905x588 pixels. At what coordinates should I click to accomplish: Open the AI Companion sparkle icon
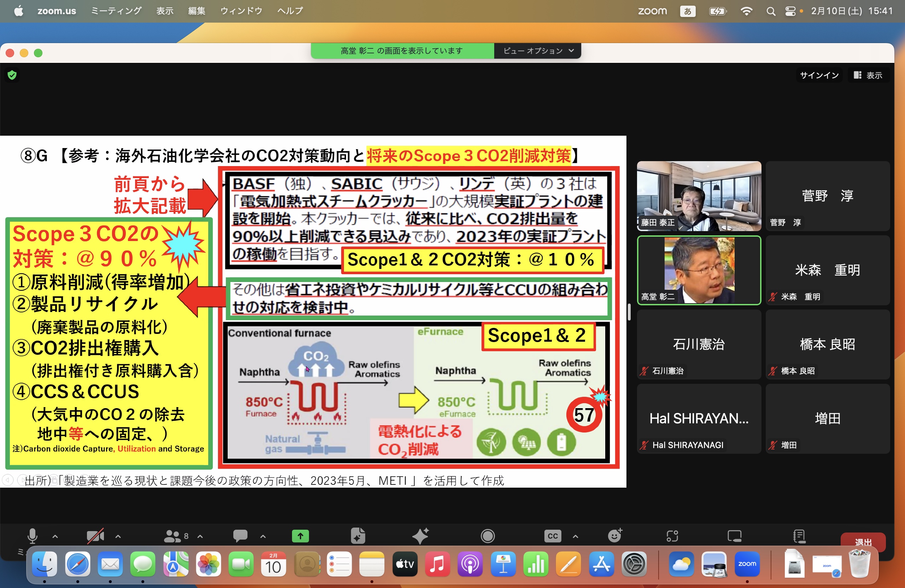[x=421, y=536]
